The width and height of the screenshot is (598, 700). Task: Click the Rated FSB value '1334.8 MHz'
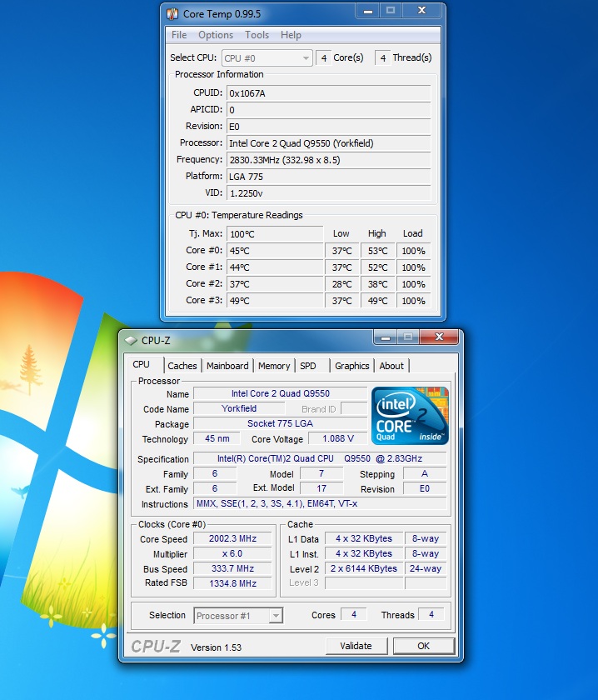click(x=232, y=583)
